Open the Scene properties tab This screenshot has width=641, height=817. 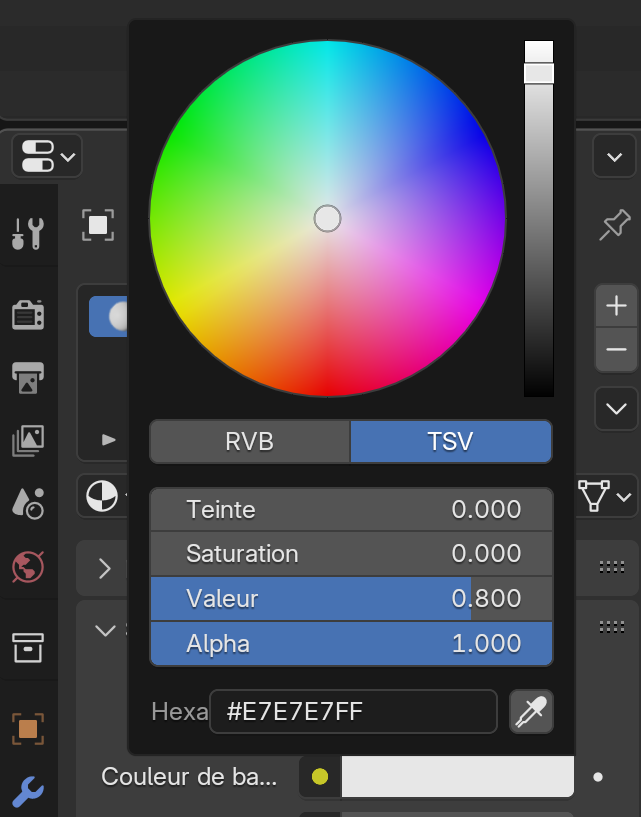tap(28, 503)
